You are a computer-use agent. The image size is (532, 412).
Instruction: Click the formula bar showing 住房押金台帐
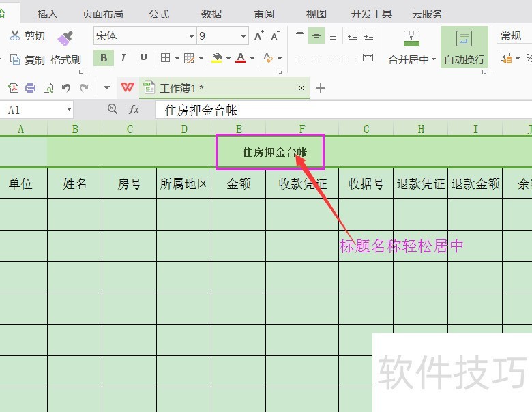[x=341, y=110]
